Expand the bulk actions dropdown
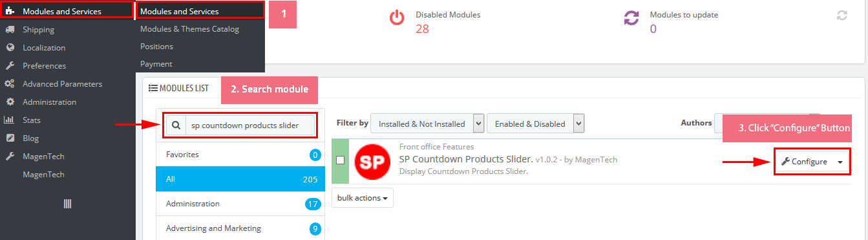 (x=363, y=198)
